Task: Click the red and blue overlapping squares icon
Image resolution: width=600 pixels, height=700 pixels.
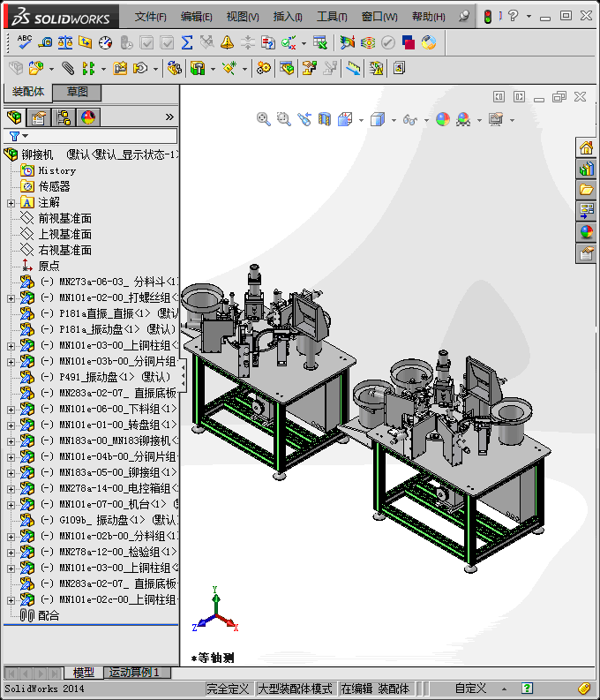Action: (x=409, y=42)
